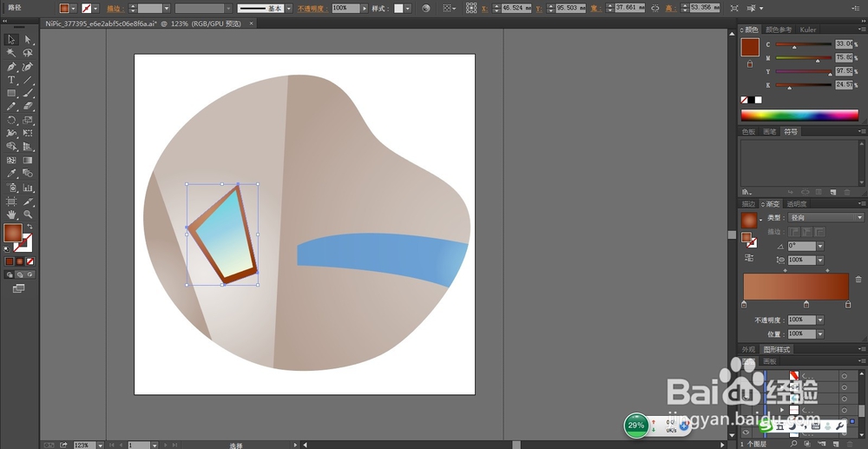Screen dimensions: 868x449
Task: Select the middle gradient stop
Action: pyautogui.click(x=806, y=305)
